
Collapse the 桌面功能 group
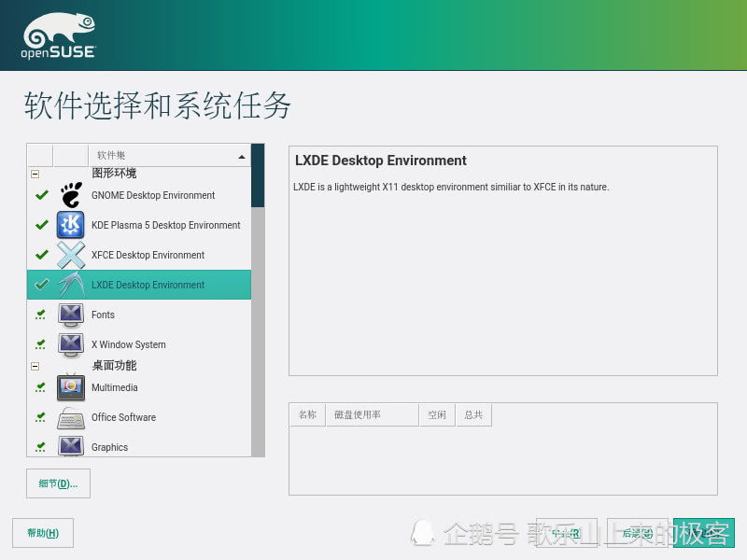click(x=35, y=366)
